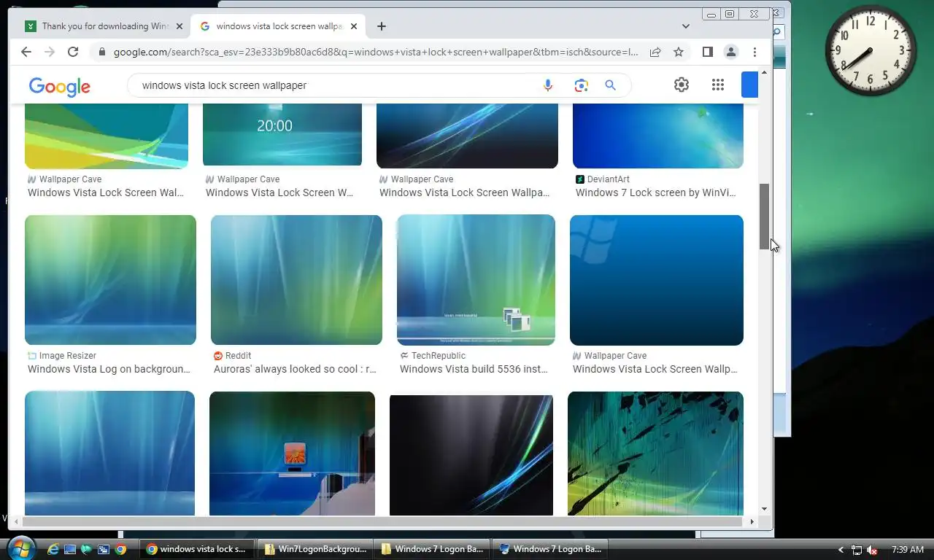Launch Chrome from the Quick Launch bar
This screenshot has height=560, width=934.
tap(120, 549)
